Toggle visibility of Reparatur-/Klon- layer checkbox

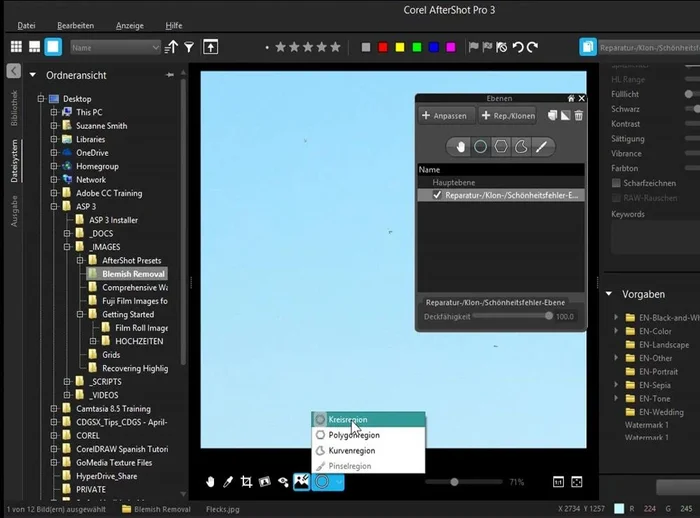[x=437, y=196]
